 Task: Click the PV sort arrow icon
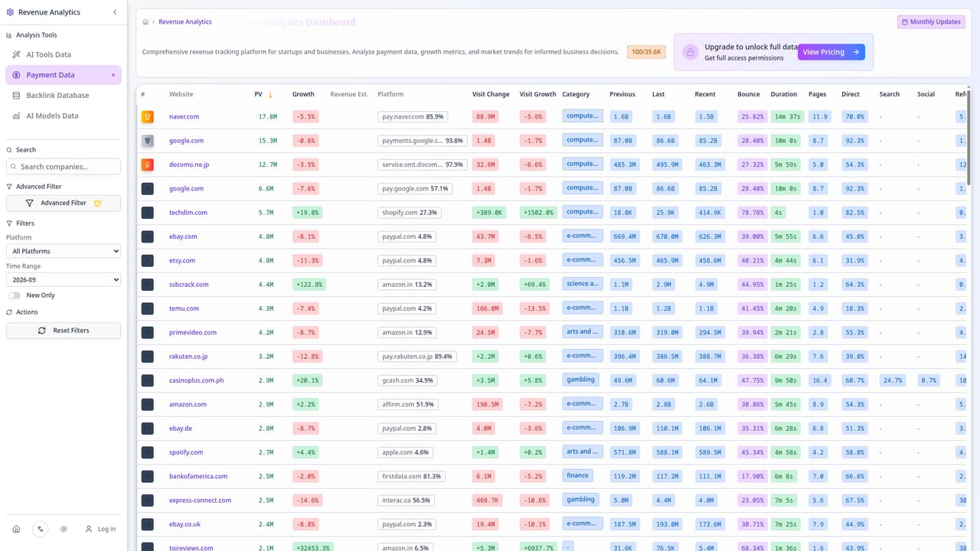point(270,95)
